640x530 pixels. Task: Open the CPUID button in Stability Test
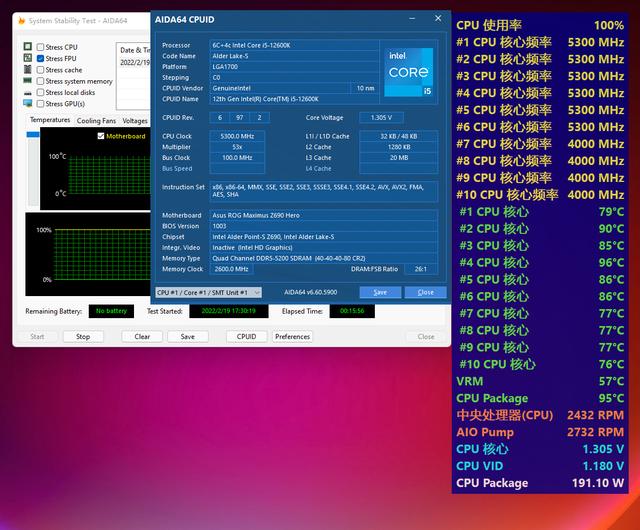coord(247,336)
